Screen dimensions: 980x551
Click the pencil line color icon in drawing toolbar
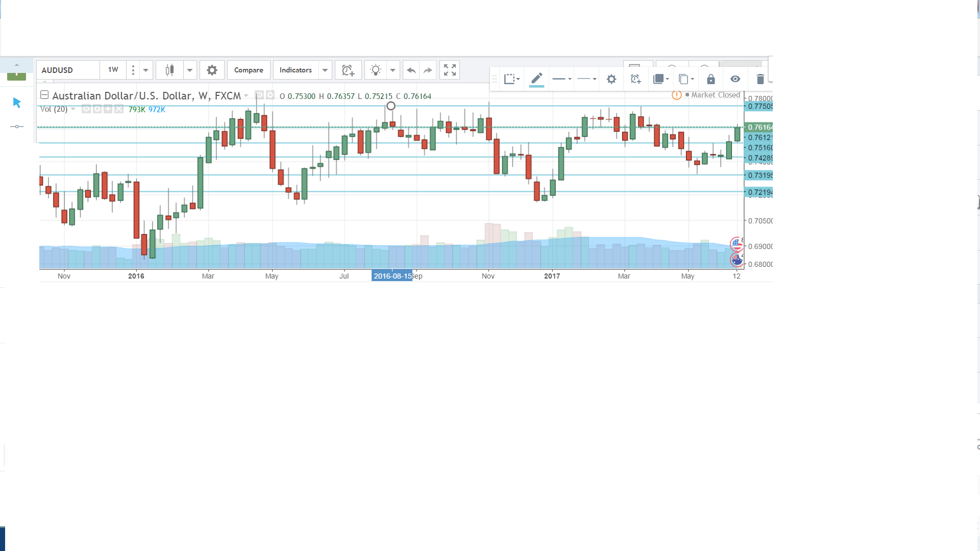[536, 79]
